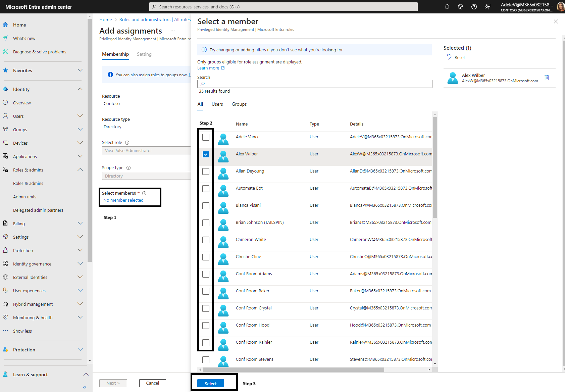
Task: Open the notification bell in the top bar
Action: (x=447, y=7)
